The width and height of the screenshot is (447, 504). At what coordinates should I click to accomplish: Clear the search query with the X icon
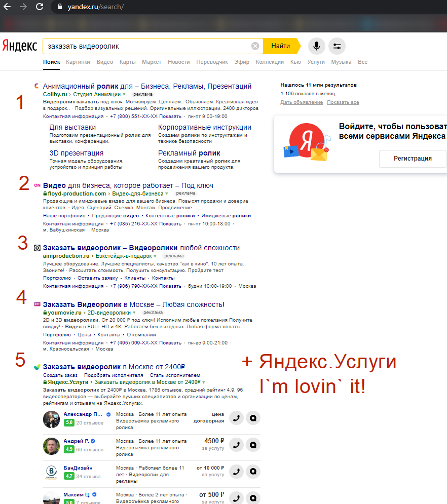pos(255,46)
